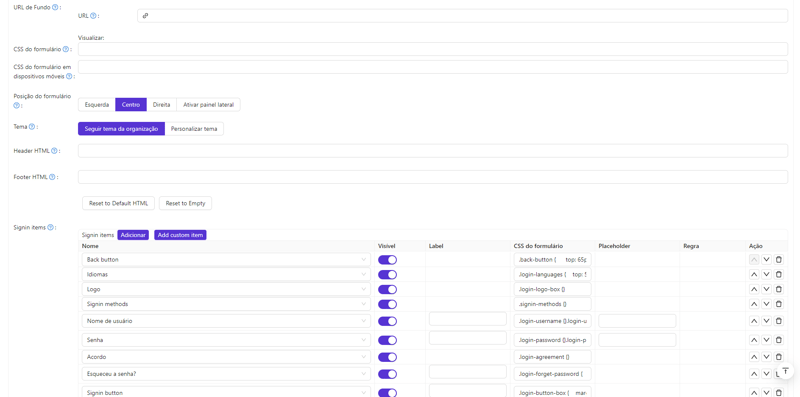Open the Signin button name dropdown

226,392
